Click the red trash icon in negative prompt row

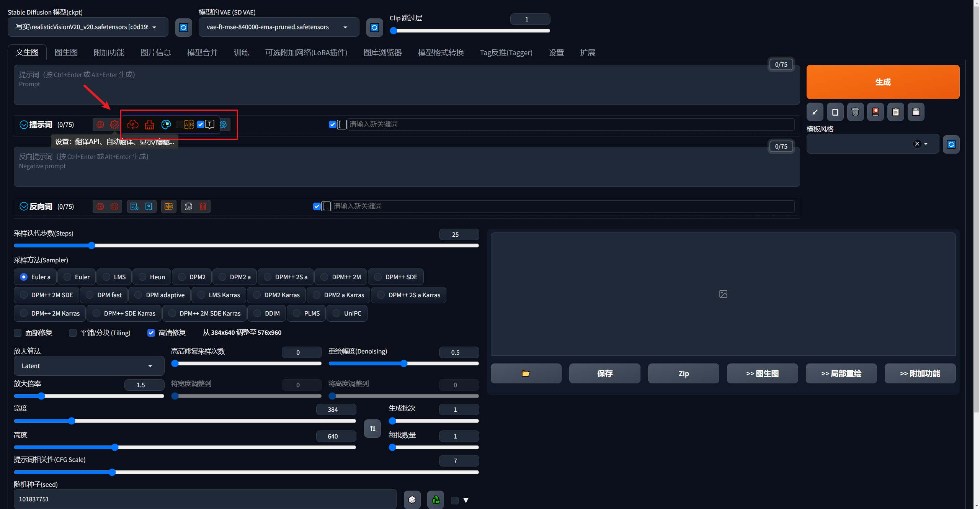coord(203,206)
